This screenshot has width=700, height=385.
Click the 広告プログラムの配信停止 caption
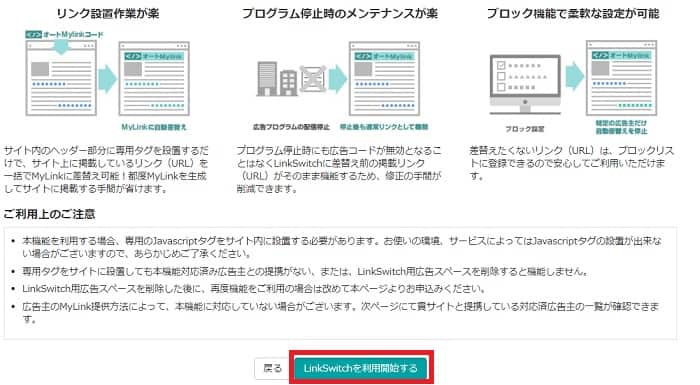pos(291,127)
